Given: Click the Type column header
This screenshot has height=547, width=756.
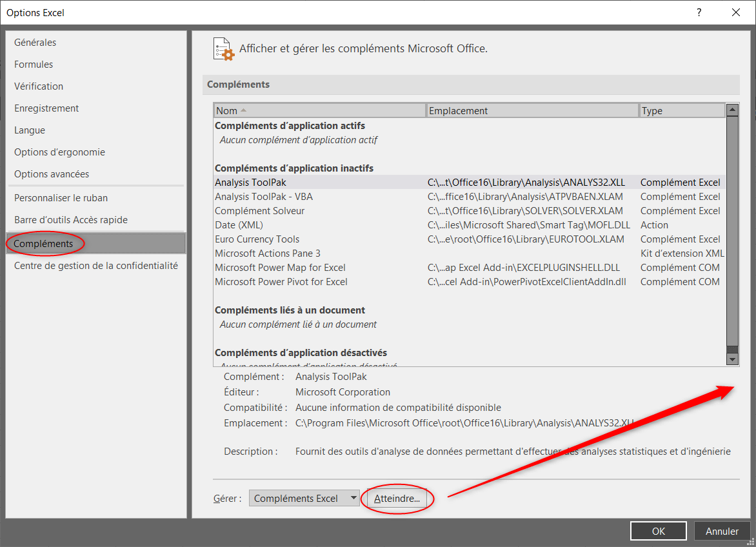Looking at the screenshot, I should pos(681,111).
